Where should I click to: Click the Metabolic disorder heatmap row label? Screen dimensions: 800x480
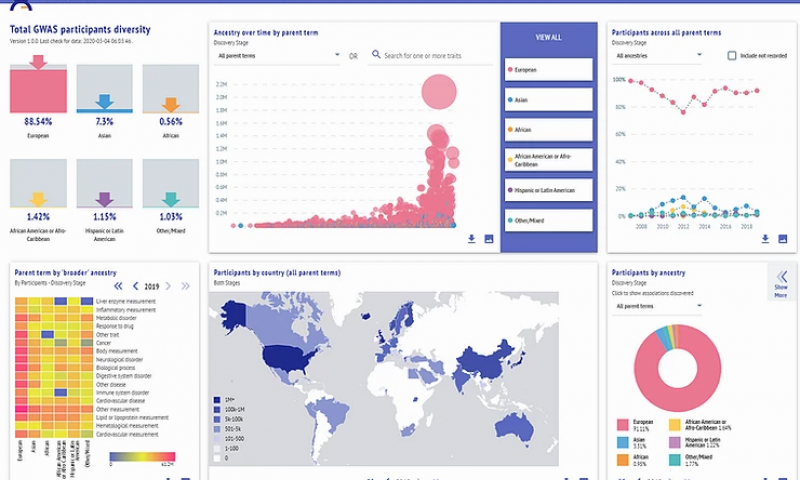pos(116,318)
